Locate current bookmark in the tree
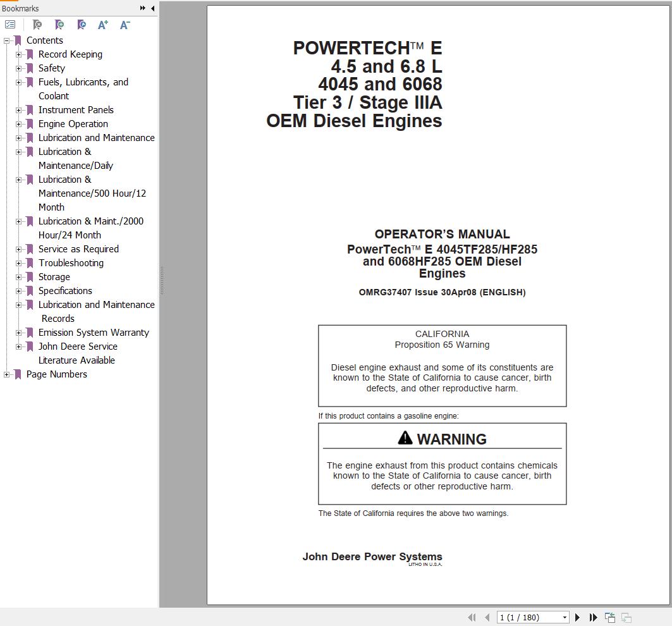672x626 pixels. point(82,25)
